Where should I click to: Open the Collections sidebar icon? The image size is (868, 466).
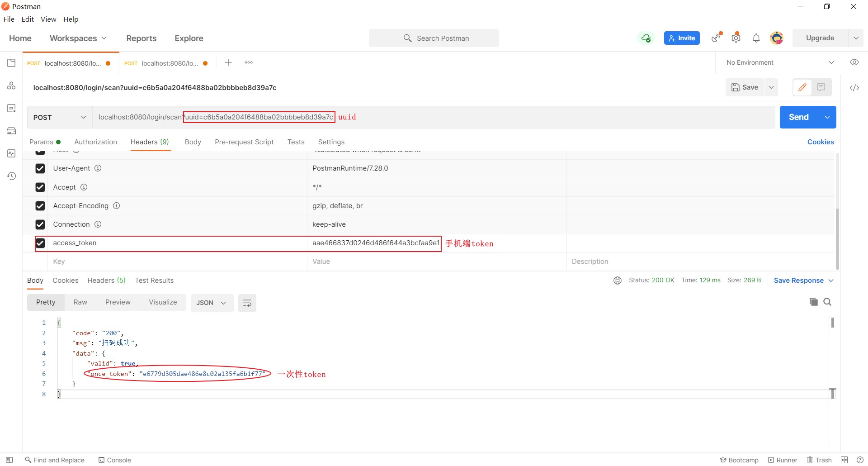coord(11,63)
